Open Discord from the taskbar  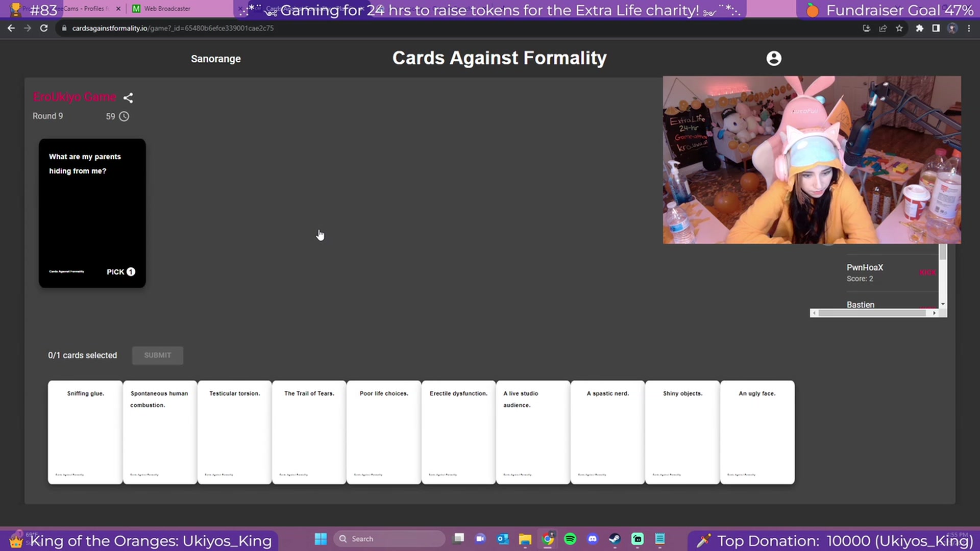tap(593, 539)
